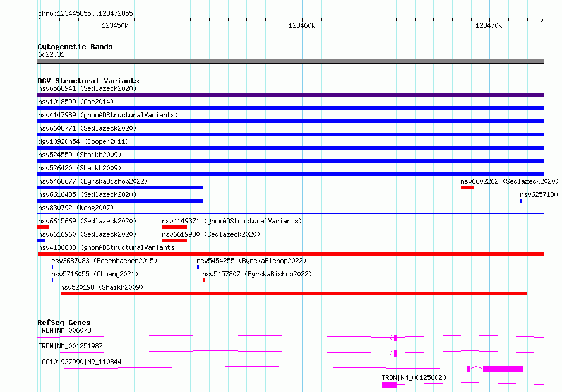Select dgv10920n54 (Cooper2011) variant label
562x392 pixels.
click(x=83, y=141)
